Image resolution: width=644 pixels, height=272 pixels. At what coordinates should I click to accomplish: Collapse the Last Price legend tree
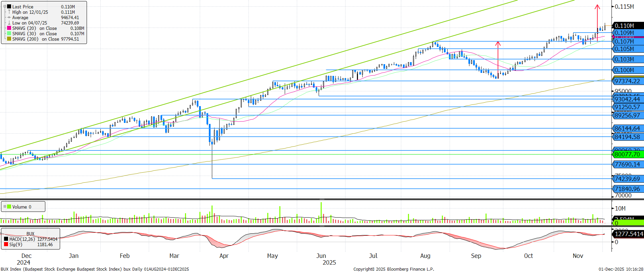[5, 6]
